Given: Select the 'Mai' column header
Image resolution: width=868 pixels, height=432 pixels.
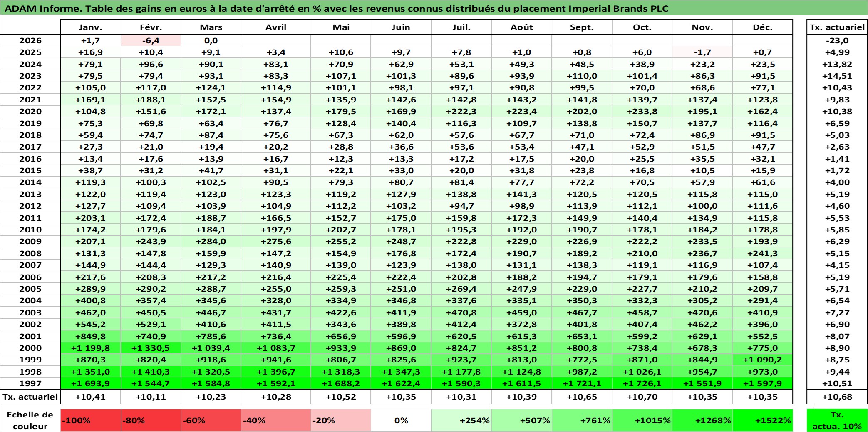Looking at the screenshot, I should (x=341, y=27).
